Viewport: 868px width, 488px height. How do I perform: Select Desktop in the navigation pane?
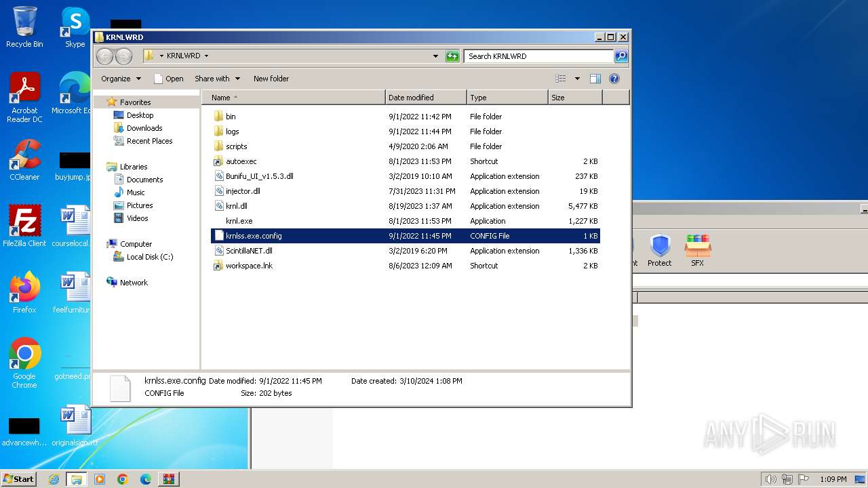140,115
